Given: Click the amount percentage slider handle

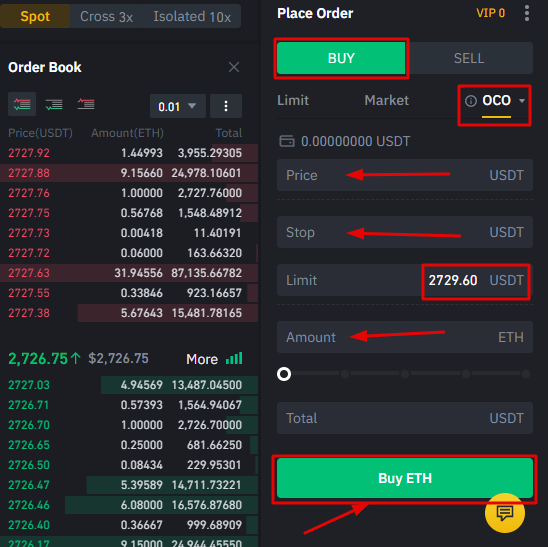Looking at the screenshot, I should tap(284, 374).
